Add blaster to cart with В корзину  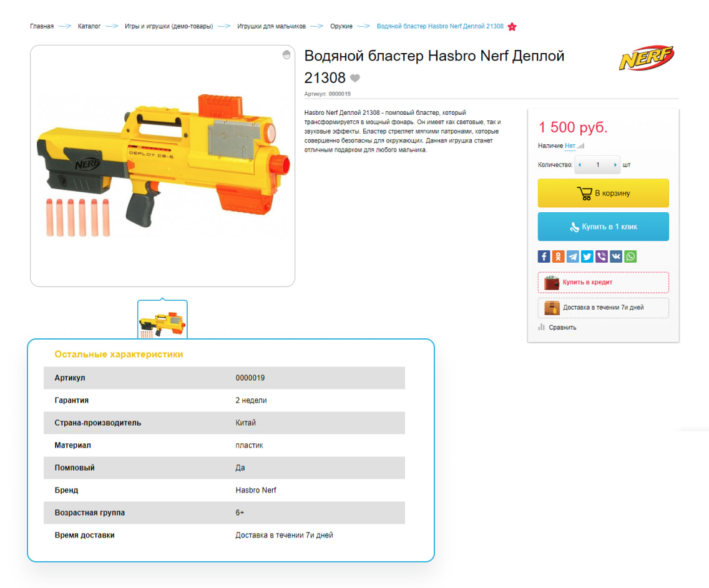click(x=603, y=193)
